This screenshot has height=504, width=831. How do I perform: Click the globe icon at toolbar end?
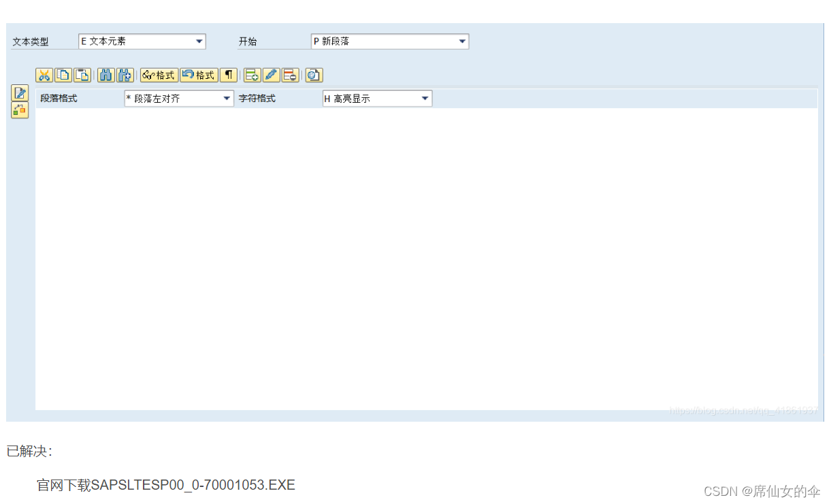pos(313,75)
